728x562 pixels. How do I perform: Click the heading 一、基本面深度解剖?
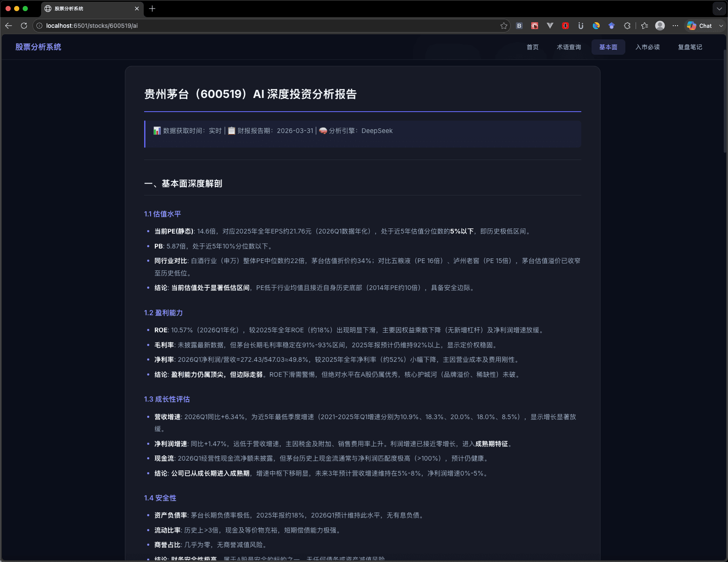click(x=183, y=183)
